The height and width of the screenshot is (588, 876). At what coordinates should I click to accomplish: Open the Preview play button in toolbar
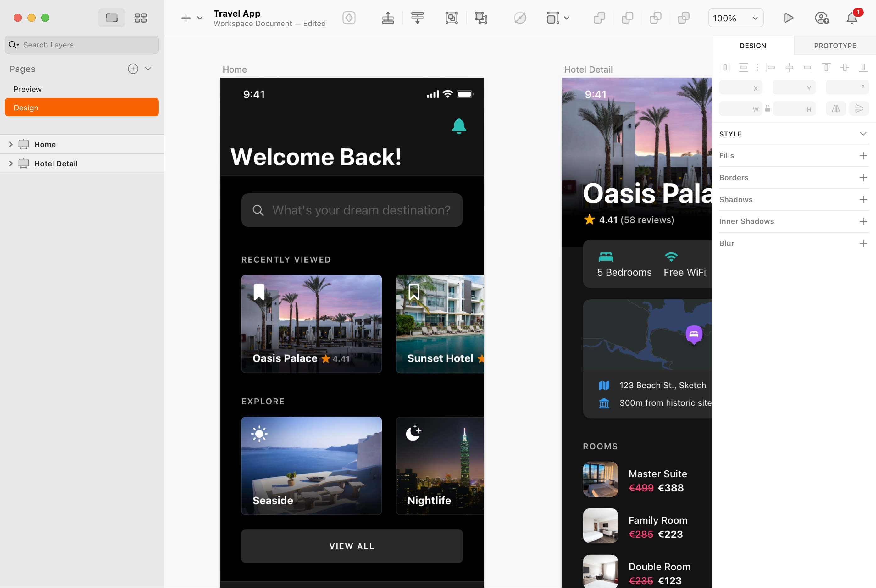tap(789, 18)
